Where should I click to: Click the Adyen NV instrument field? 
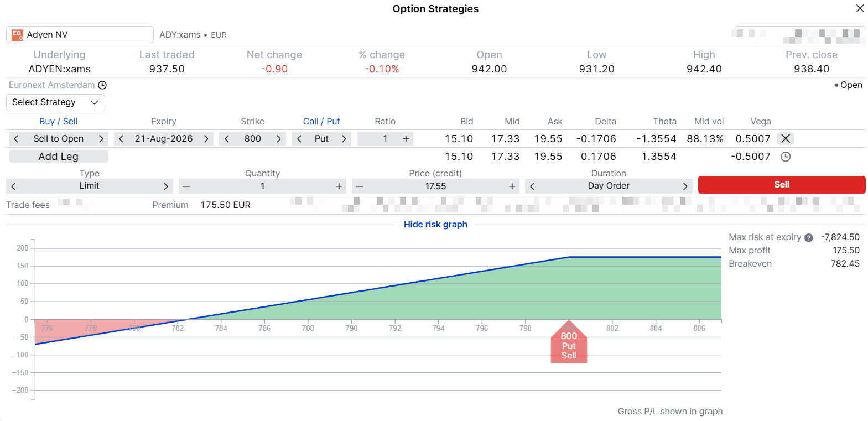click(80, 35)
